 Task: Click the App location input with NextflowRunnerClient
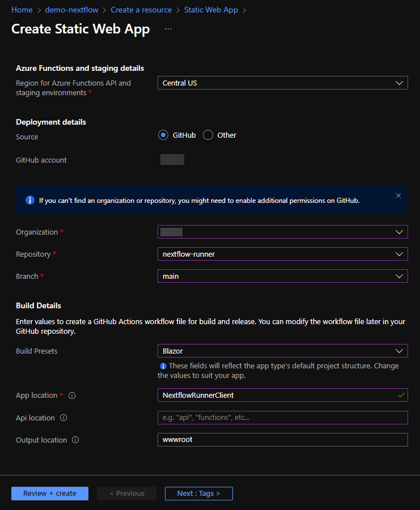(x=283, y=395)
